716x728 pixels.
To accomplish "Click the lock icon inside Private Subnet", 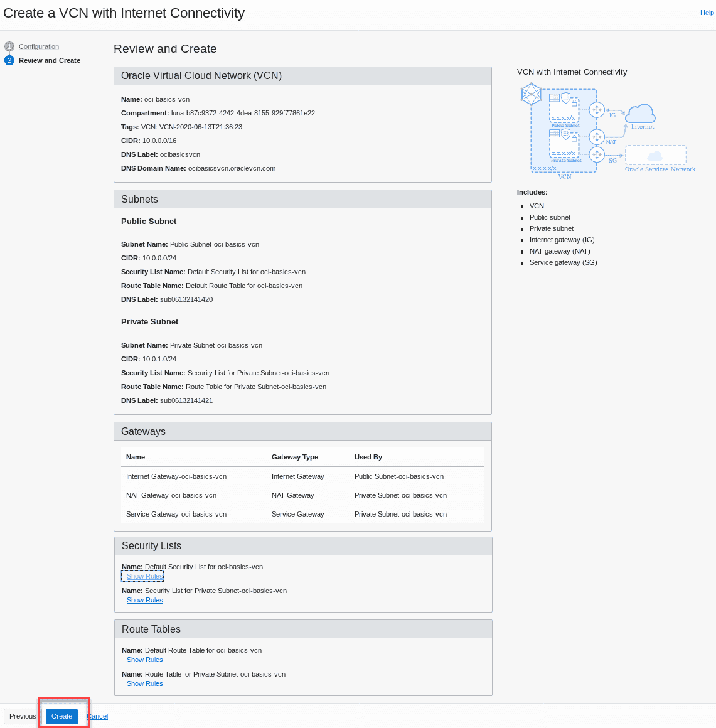I will coord(574,137).
